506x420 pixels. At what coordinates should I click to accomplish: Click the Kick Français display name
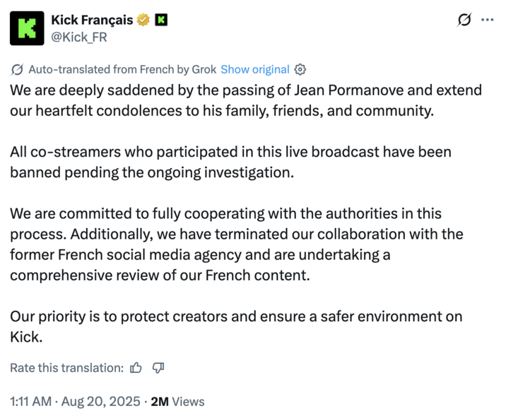point(92,20)
